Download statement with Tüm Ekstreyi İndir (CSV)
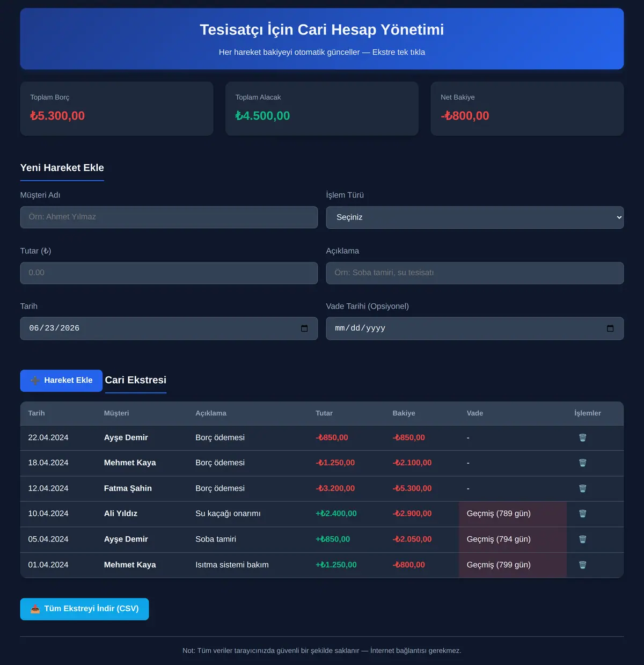The image size is (644, 665). pyautogui.click(x=84, y=609)
